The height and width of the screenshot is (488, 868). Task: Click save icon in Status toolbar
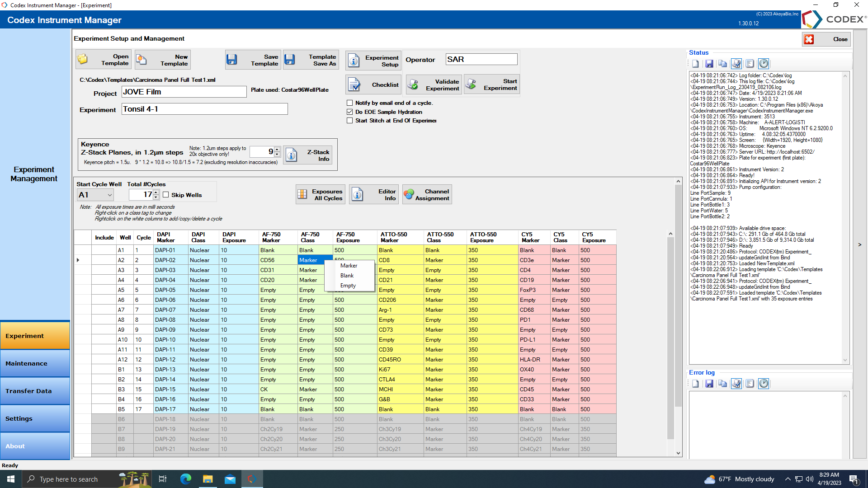click(709, 64)
